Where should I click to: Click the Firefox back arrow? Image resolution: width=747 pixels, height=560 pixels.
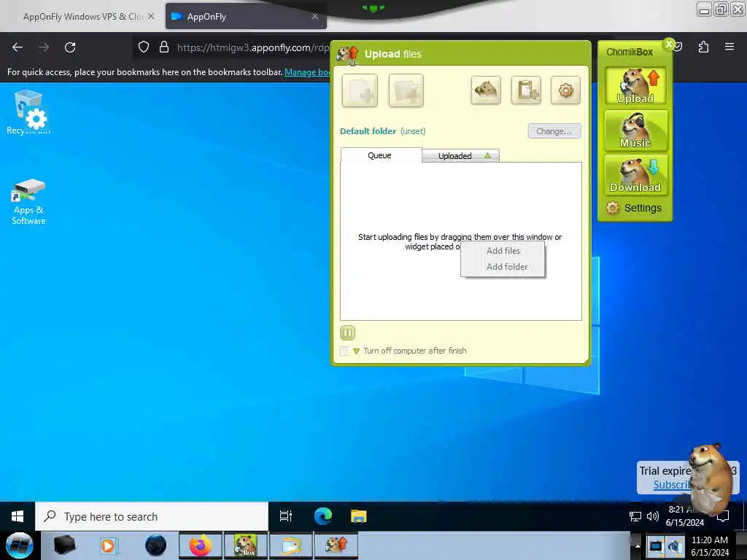[x=18, y=47]
